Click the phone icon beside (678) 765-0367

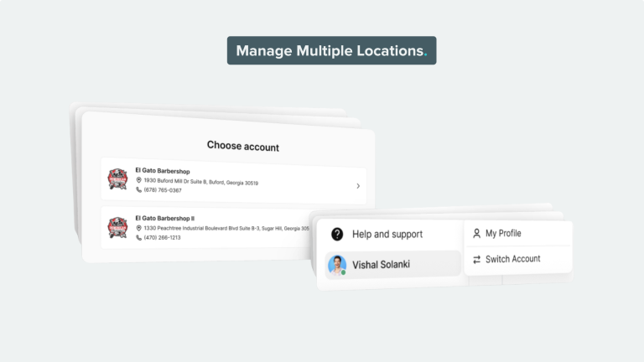(x=139, y=189)
